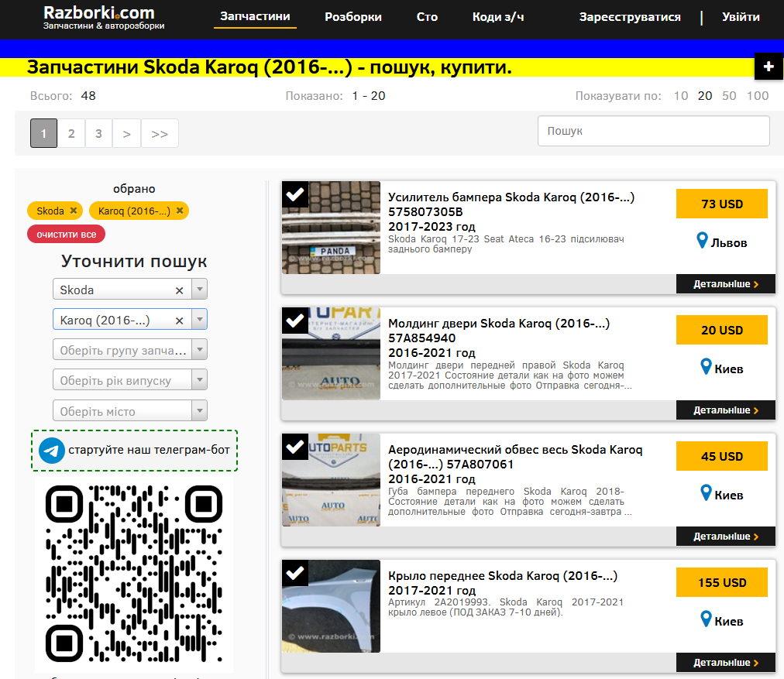Image resolution: width=784 pixels, height=679 pixels.
Task: Focus the Пошук search field
Action: click(x=654, y=131)
